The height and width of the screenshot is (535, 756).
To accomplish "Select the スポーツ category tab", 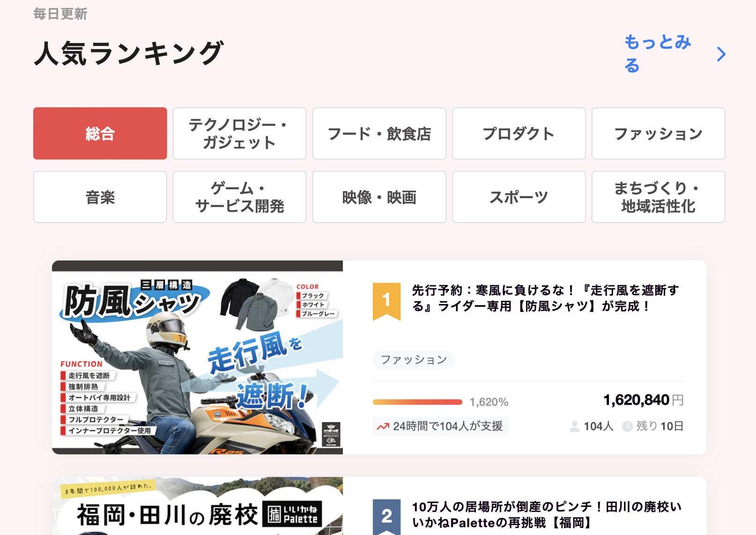I will [519, 197].
